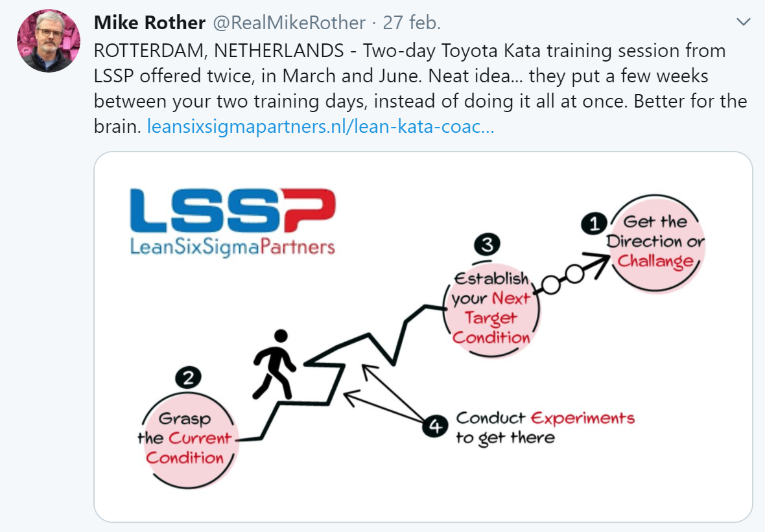This screenshot has width=765, height=532.
Task: Click the LSSP logo in the image
Action: 233,210
